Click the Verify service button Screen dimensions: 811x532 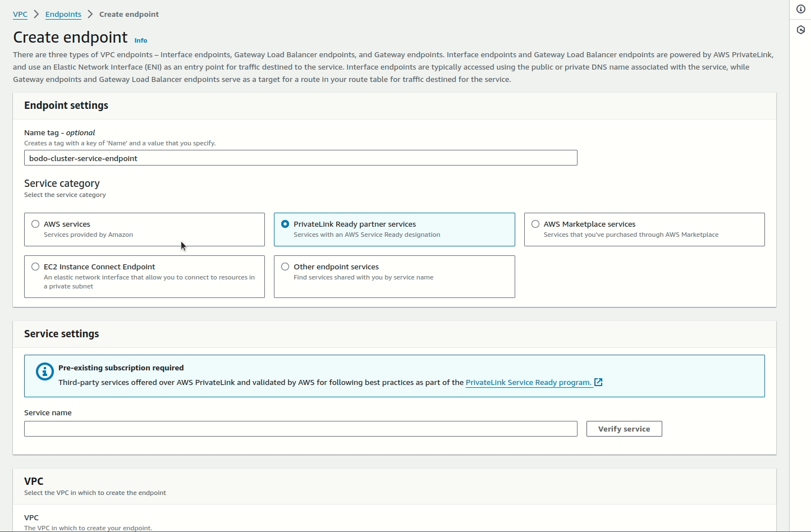[x=624, y=428]
